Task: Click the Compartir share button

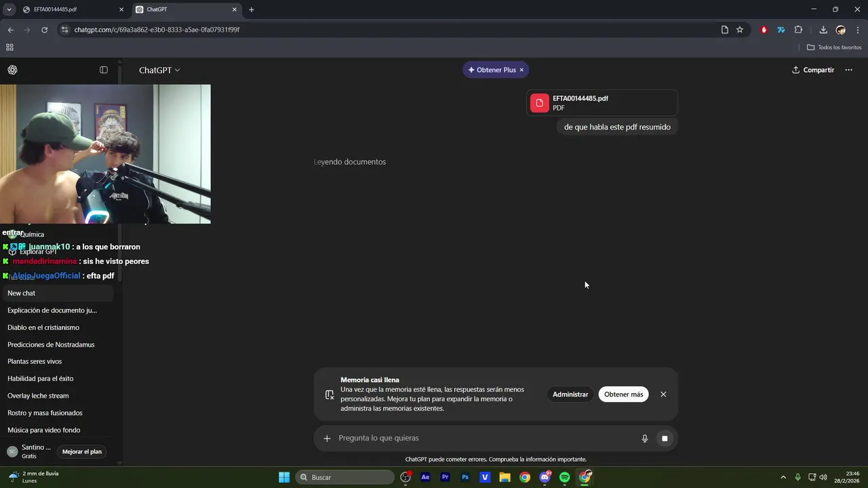Action: pos(813,70)
